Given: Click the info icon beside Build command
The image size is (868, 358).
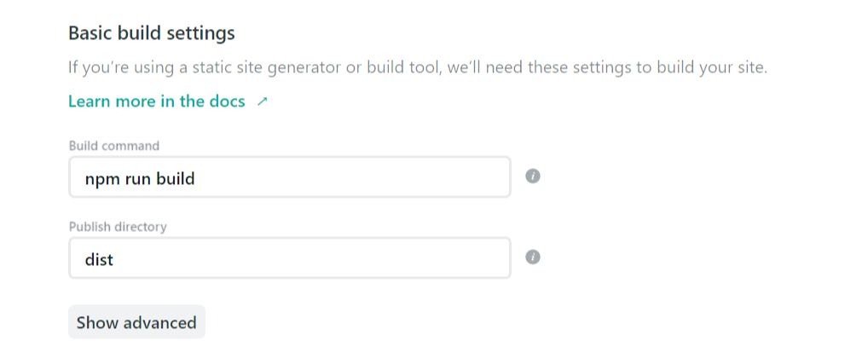Looking at the screenshot, I should 533,177.
